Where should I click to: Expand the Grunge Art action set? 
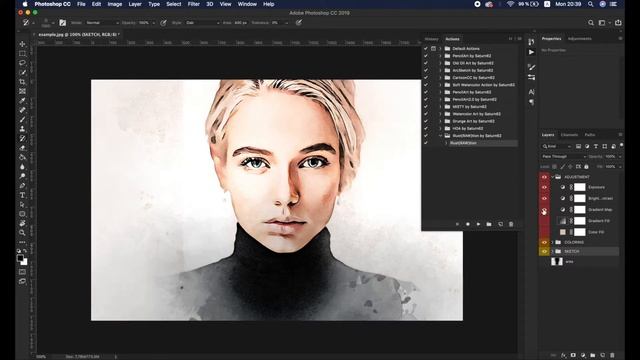[x=440, y=121]
